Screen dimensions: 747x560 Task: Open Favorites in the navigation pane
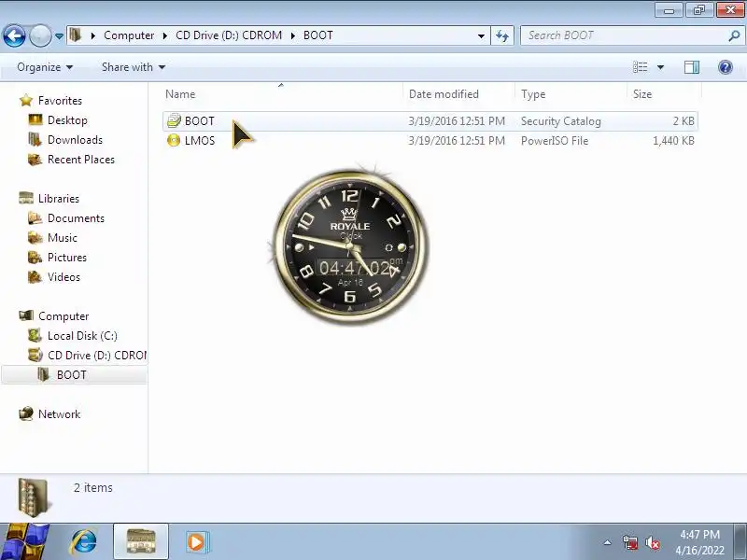[60, 101]
